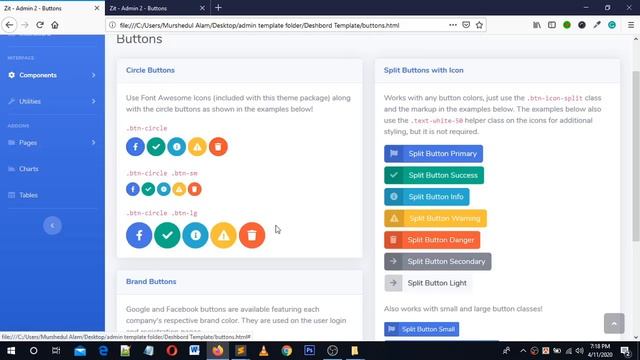Open VLC media player from taskbar

pyautogui.click(x=264, y=351)
